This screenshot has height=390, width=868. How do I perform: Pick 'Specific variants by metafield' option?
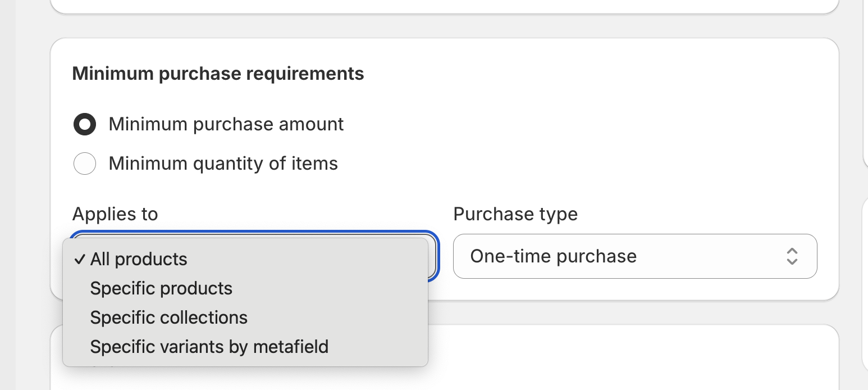point(209,347)
